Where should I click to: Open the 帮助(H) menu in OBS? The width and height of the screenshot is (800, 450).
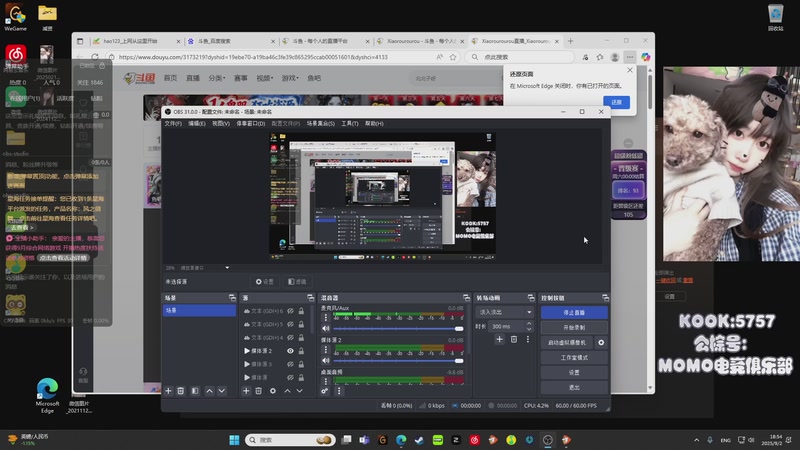click(x=374, y=123)
